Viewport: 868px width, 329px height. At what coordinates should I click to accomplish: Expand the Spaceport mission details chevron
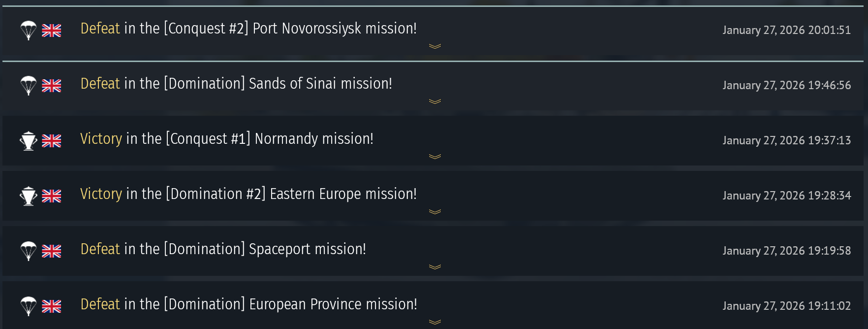click(435, 267)
